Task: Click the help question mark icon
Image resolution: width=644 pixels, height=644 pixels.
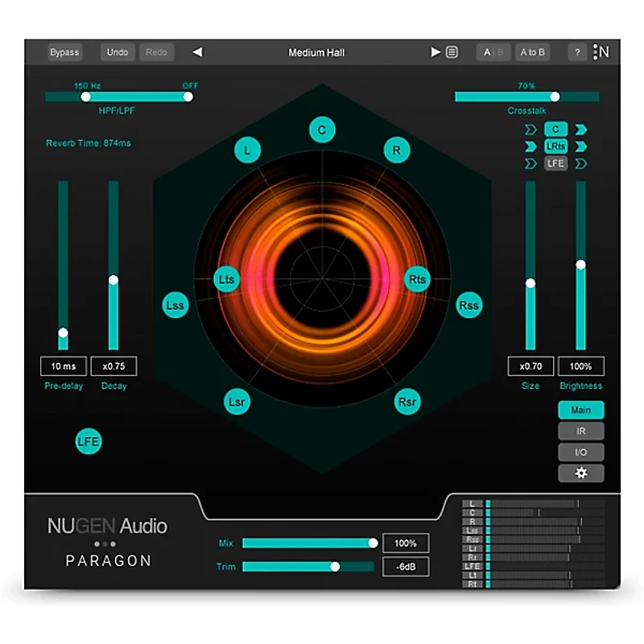Action: (576, 52)
